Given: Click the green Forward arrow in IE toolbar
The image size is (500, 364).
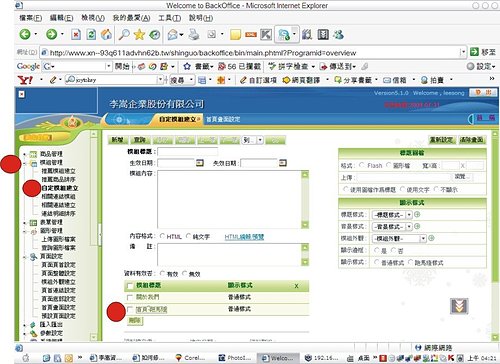Looking at the screenshot, I should (x=51, y=34).
